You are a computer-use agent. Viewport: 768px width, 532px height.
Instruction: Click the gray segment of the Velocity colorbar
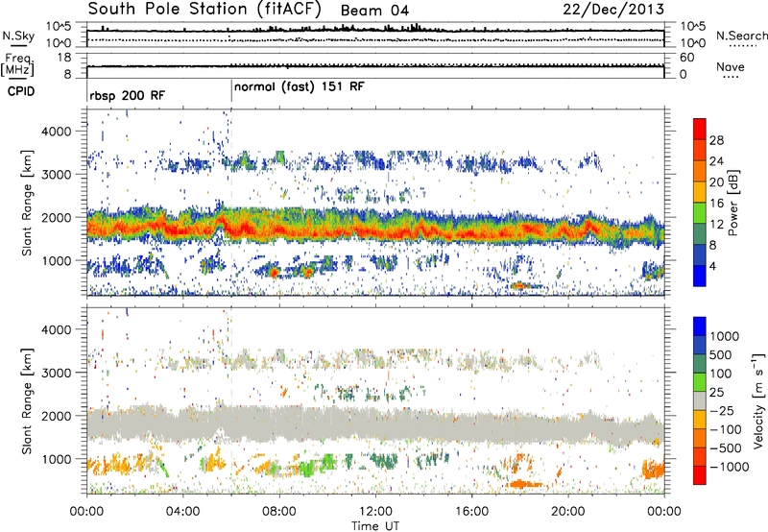point(700,401)
